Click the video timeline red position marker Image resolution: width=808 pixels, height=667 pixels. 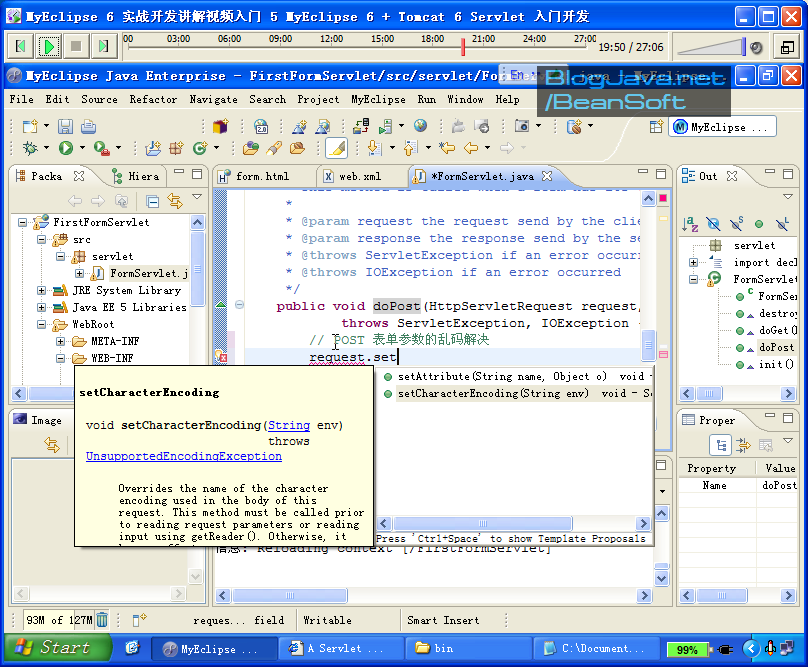point(463,46)
